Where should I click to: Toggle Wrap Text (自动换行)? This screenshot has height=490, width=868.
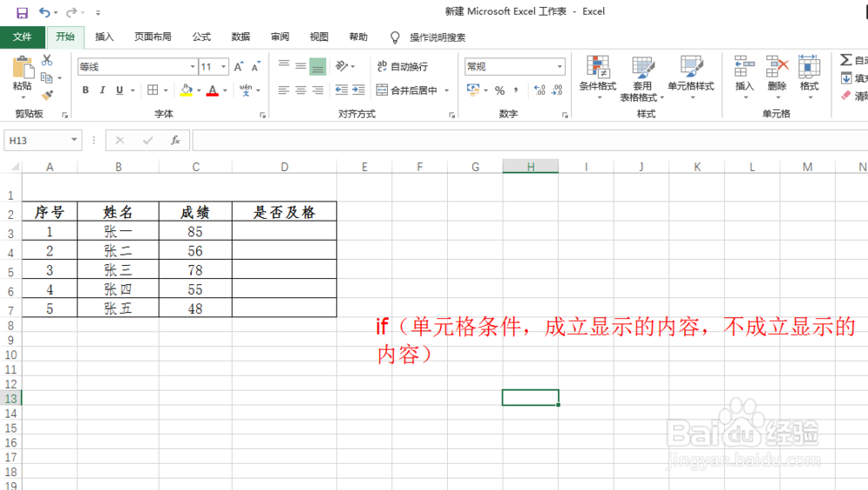pos(403,67)
